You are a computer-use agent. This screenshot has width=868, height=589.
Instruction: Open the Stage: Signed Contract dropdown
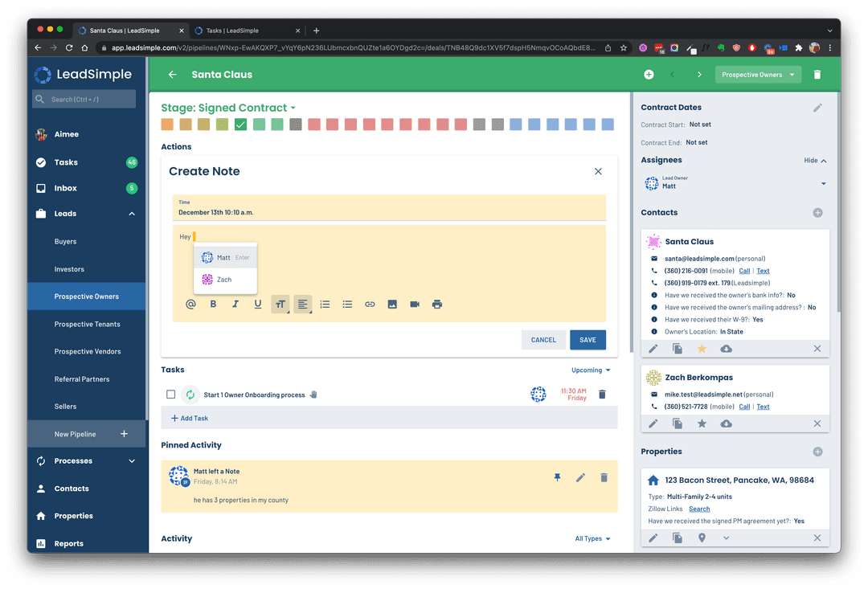[x=228, y=108]
